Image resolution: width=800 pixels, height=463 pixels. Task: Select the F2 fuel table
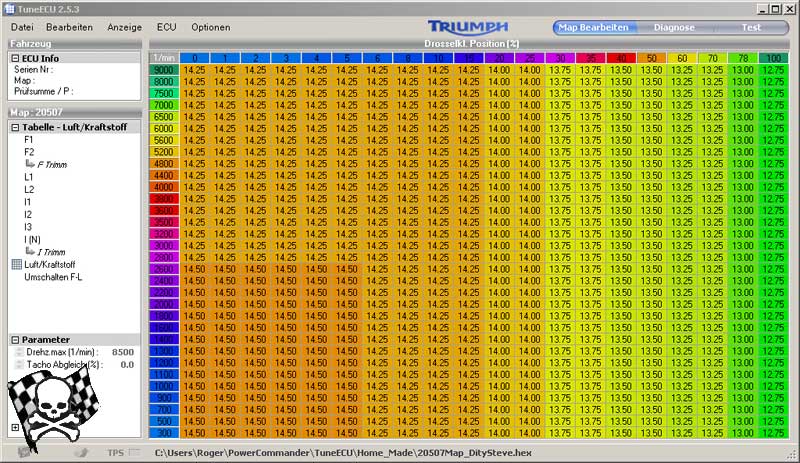pyautogui.click(x=29, y=152)
